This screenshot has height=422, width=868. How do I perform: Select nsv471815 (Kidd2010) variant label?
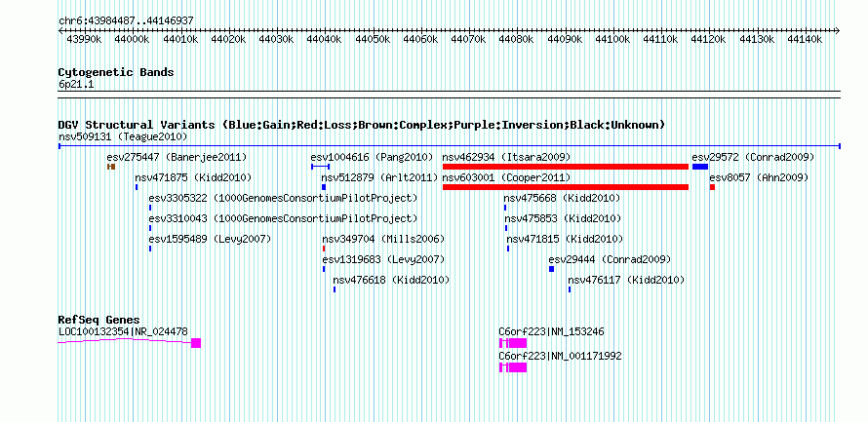pyautogui.click(x=565, y=239)
